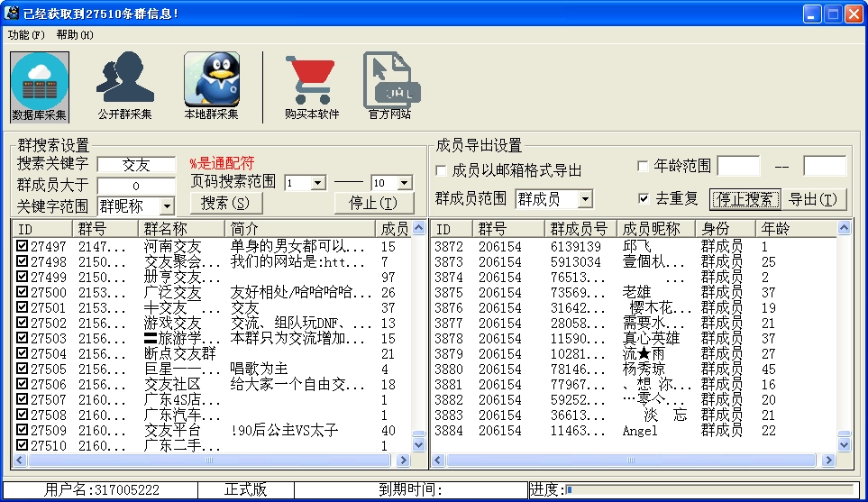
Task: Focus the 搜索关键字 input field
Action: 136,165
